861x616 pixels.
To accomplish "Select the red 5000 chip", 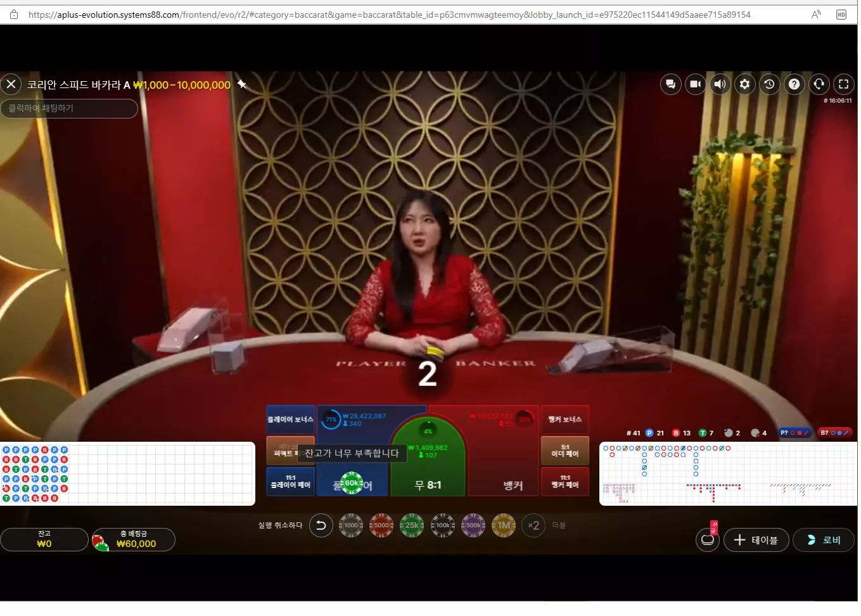I will (x=381, y=525).
